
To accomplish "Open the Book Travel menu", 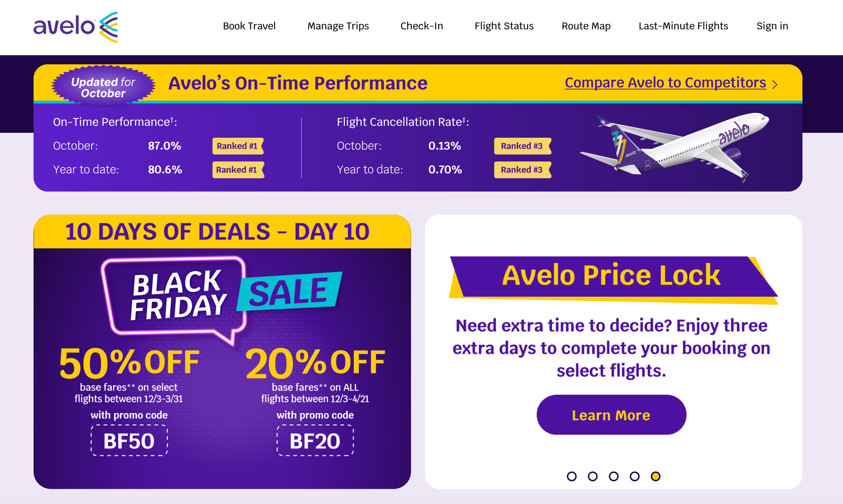I will pyautogui.click(x=249, y=26).
